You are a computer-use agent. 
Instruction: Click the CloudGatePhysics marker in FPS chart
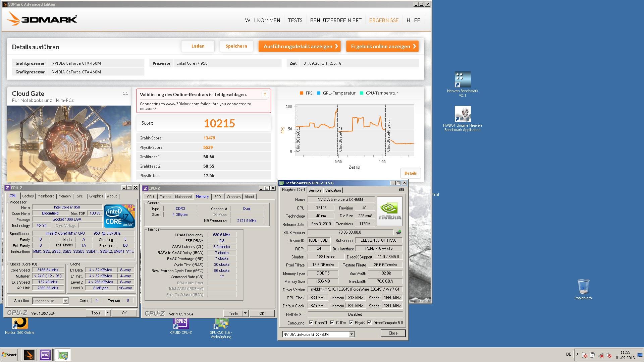click(x=388, y=136)
